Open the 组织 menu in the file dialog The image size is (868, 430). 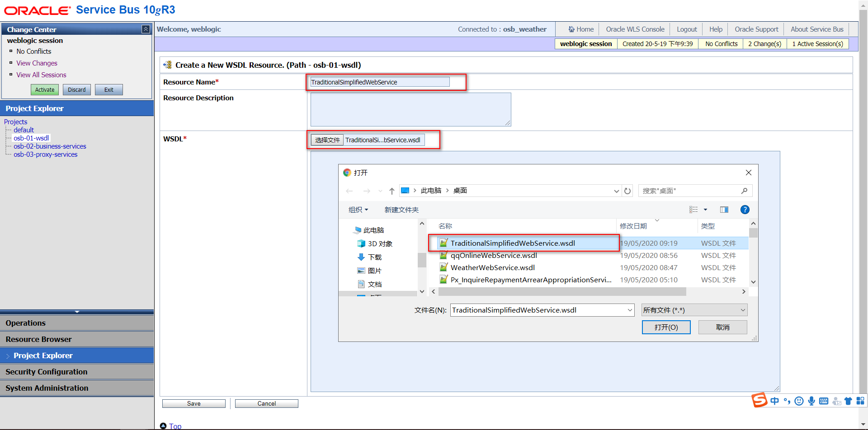(x=358, y=210)
